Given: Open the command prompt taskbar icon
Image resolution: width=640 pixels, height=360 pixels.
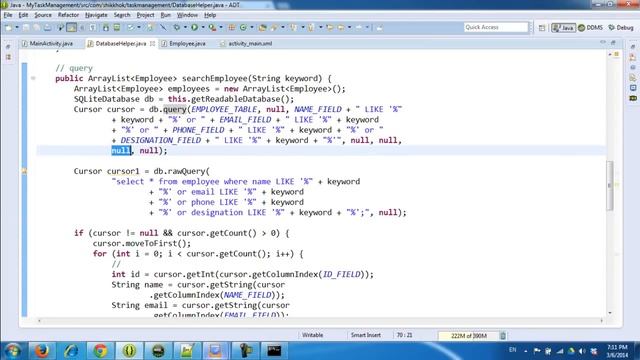Looking at the screenshot, I should 274,351.
